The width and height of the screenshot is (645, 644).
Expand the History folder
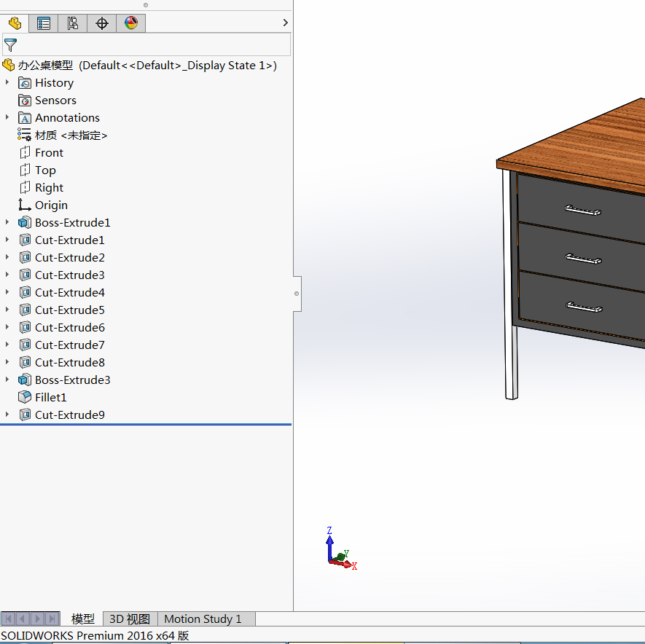7,82
